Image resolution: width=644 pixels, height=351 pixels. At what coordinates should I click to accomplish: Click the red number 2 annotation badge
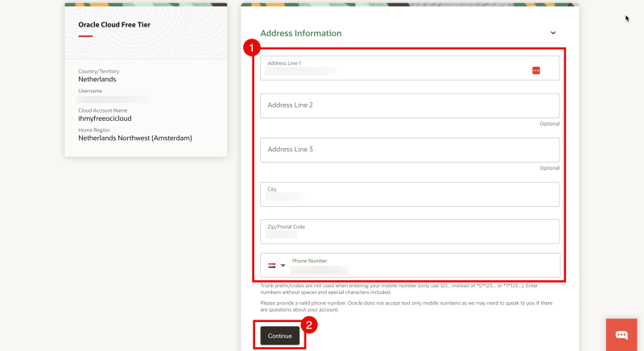[309, 325]
